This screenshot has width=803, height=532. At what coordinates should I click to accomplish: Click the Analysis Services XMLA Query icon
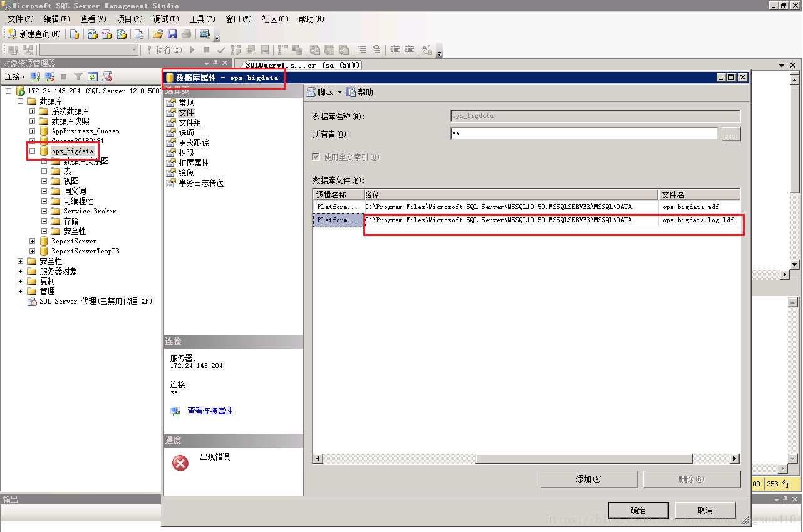[x=122, y=34]
